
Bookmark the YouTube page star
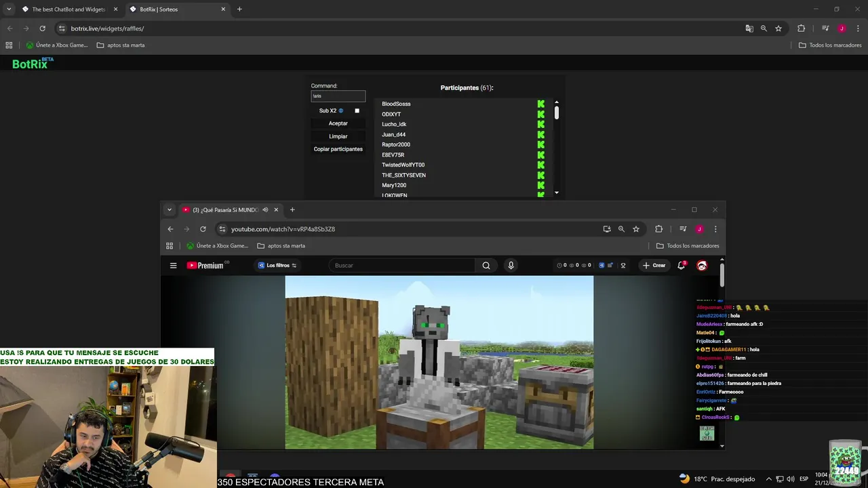(636, 229)
